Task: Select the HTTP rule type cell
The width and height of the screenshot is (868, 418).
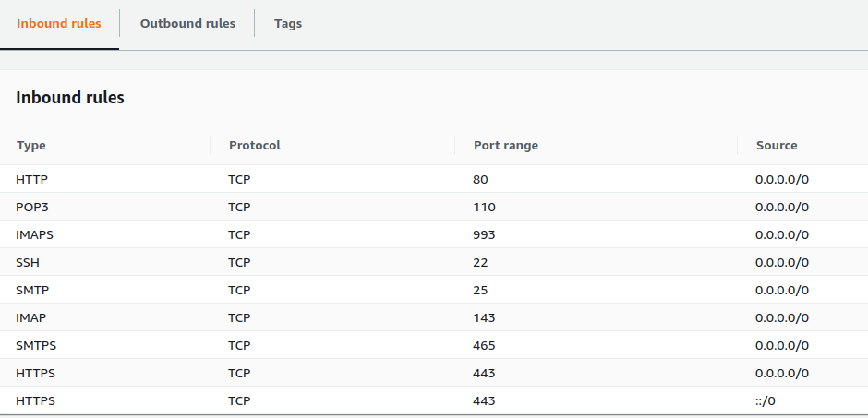Action: pyautogui.click(x=31, y=179)
